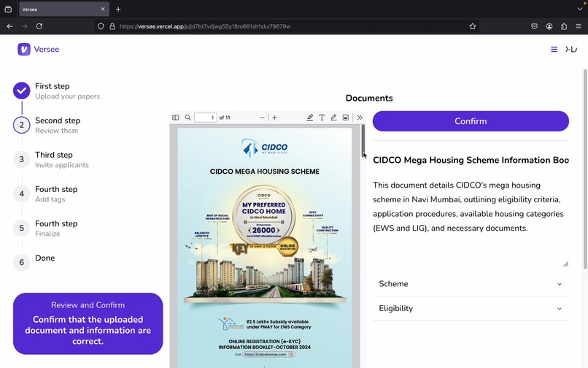Click the Versee brand name link
Image resolution: width=588 pixels, height=368 pixels.
point(47,49)
